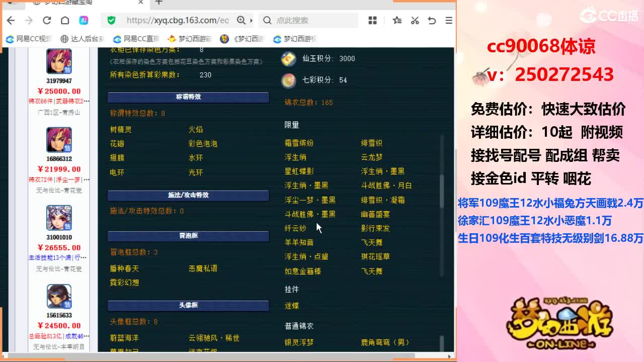Click the 银灵浮梦 normal costume entry
The image size is (644, 362).
click(x=299, y=342)
